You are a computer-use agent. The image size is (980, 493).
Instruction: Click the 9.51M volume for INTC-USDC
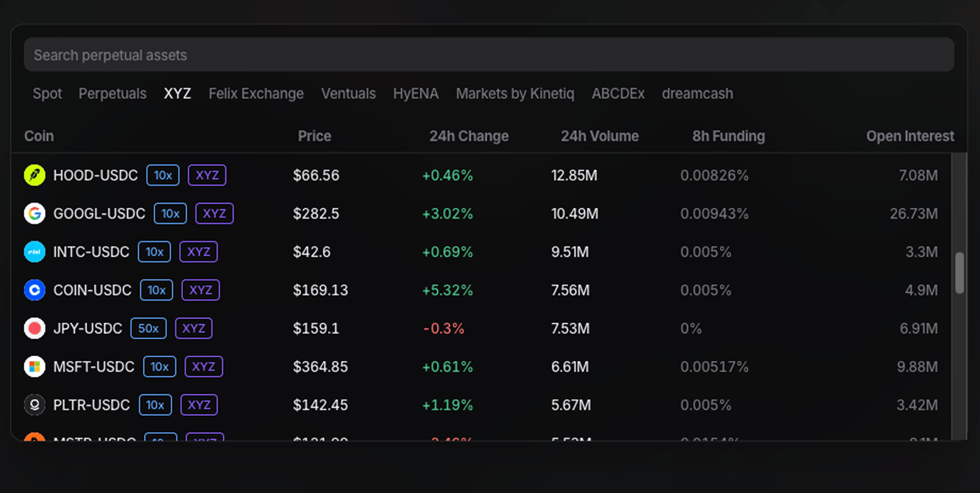tap(570, 252)
